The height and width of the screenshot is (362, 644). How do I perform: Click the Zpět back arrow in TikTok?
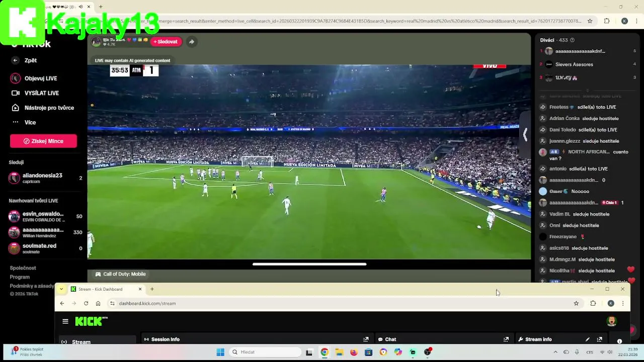pyautogui.click(x=15, y=60)
